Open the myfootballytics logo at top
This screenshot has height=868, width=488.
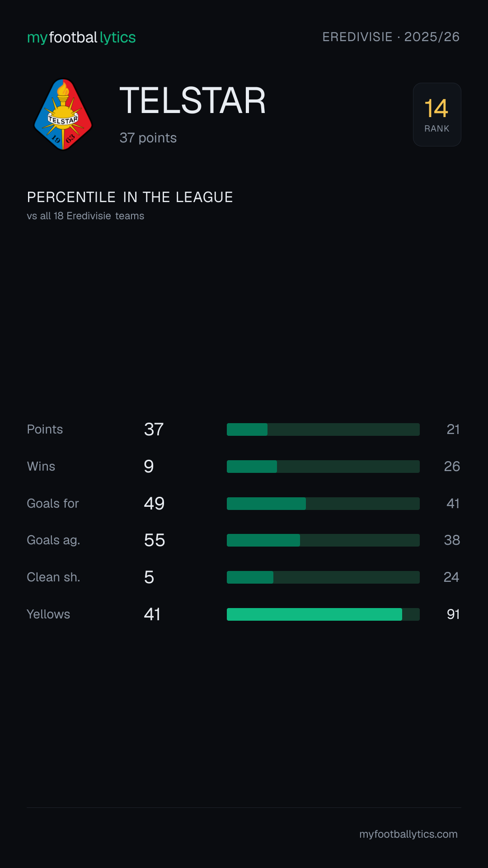pyautogui.click(x=81, y=37)
